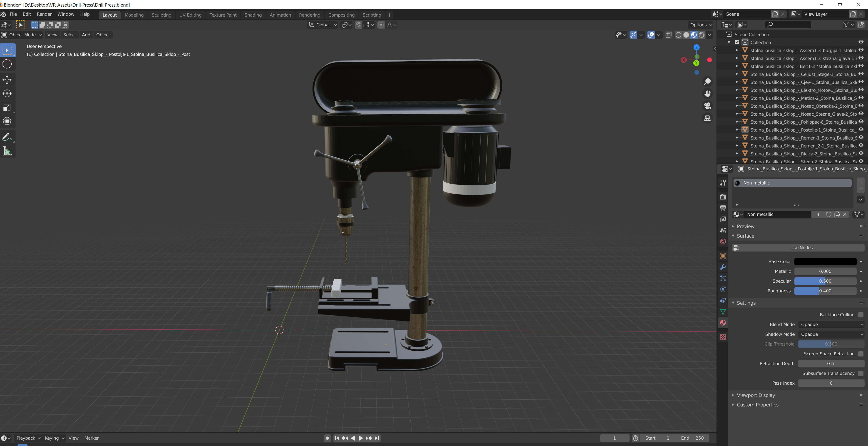Screen dimensions: 868x446
Task: Enable Screen Space Refraction checkbox
Action: click(861, 354)
